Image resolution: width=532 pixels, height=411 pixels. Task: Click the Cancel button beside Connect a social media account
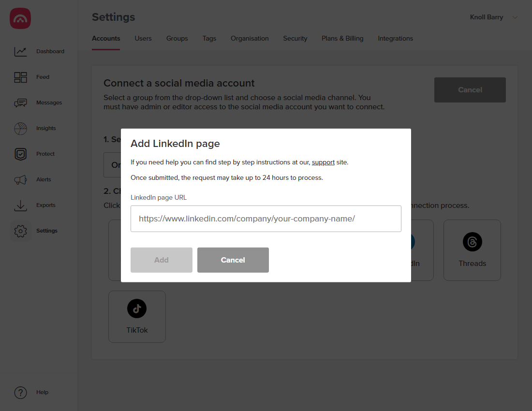click(470, 90)
